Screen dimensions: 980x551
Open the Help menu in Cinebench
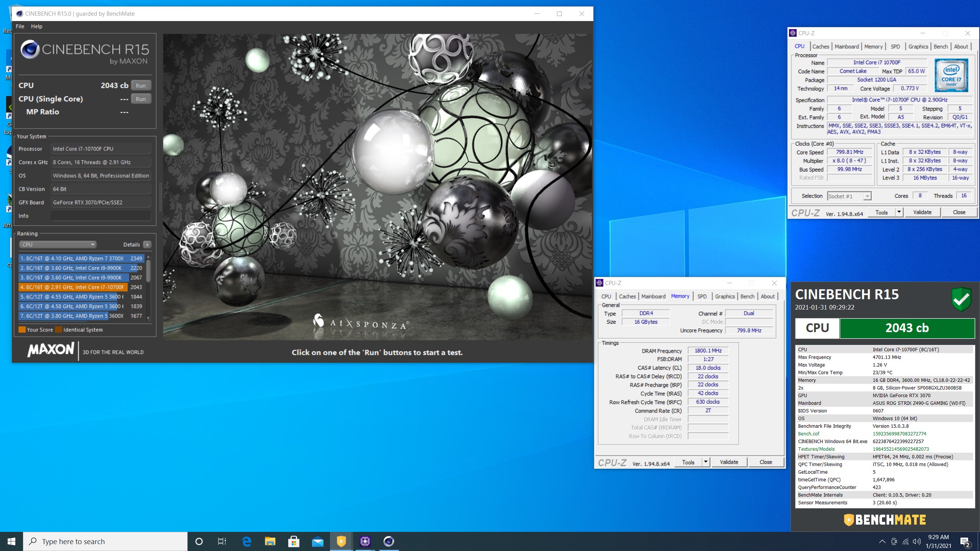[37, 26]
